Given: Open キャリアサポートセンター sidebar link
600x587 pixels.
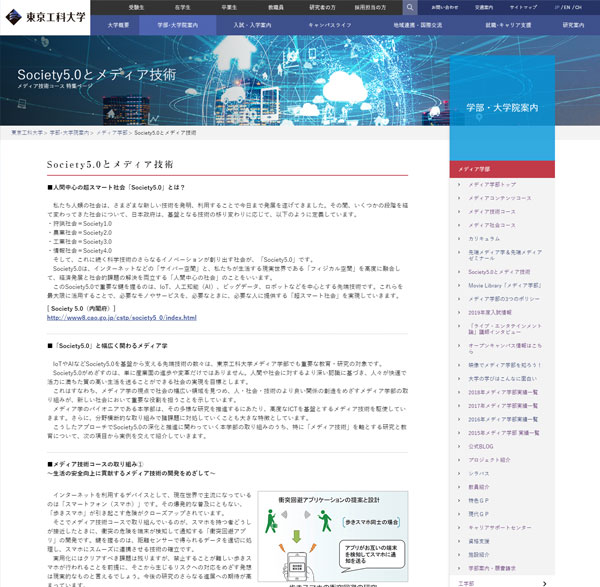Looking at the screenshot, I should click(x=500, y=528).
